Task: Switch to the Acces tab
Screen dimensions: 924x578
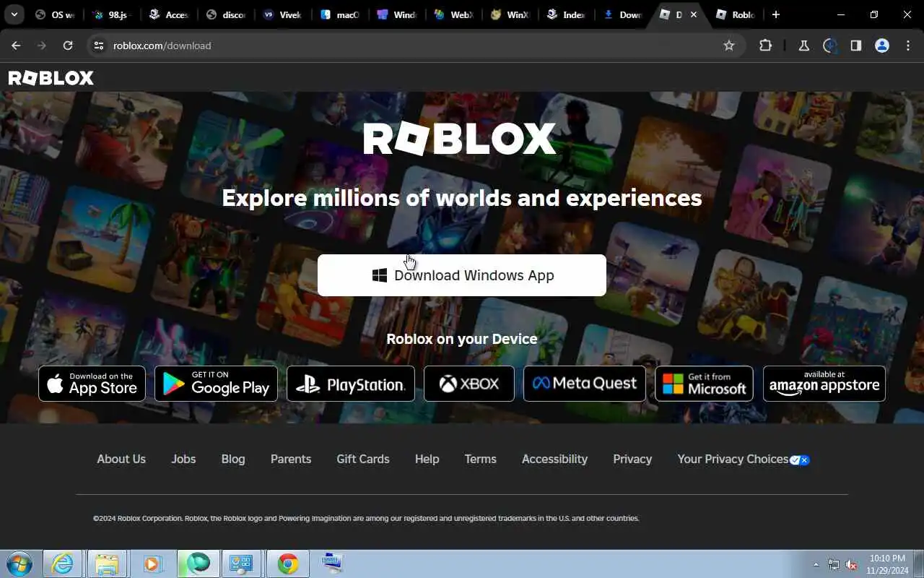Action: (x=167, y=14)
